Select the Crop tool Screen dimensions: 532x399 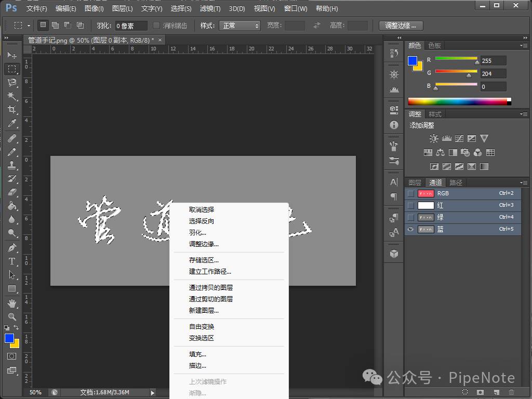click(x=12, y=109)
